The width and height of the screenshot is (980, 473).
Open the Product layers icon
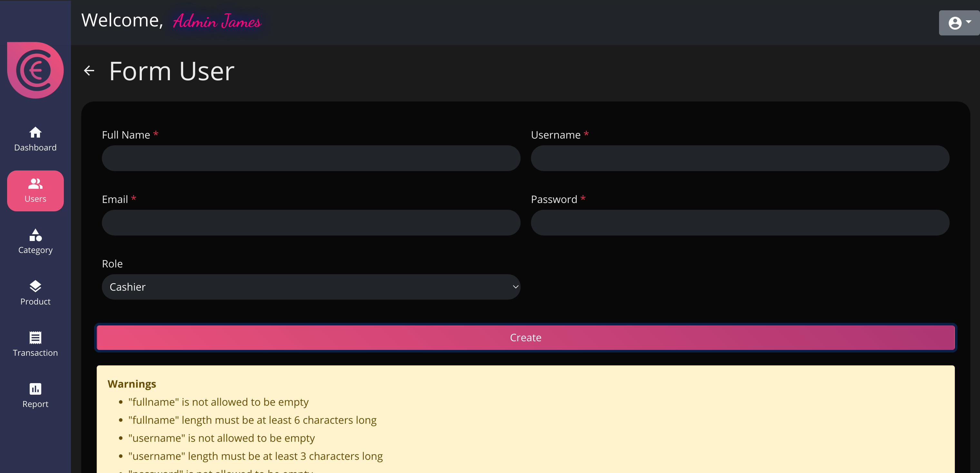click(35, 286)
